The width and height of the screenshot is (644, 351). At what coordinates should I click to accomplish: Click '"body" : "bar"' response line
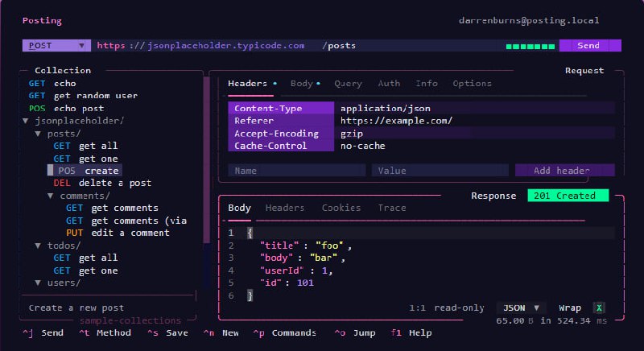point(303,258)
